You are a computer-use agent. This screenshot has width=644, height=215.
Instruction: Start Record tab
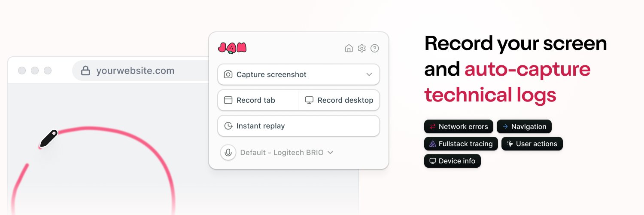258,100
